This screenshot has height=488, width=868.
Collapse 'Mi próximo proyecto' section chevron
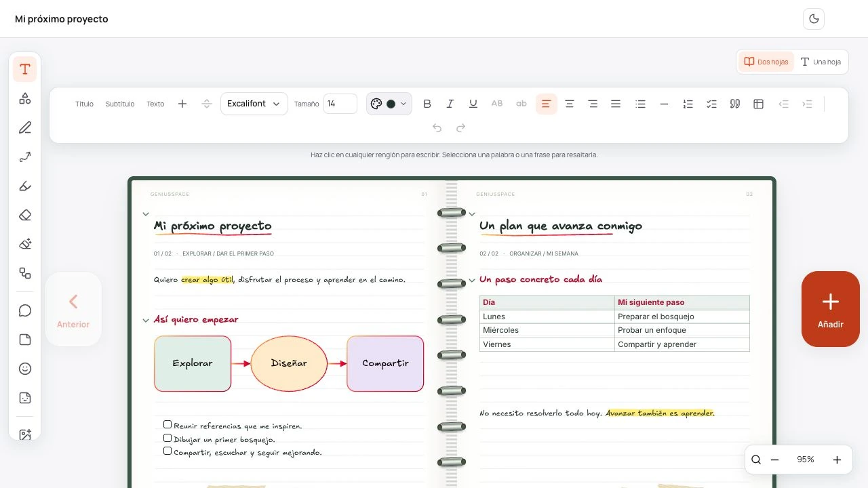(x=146, y=214)
